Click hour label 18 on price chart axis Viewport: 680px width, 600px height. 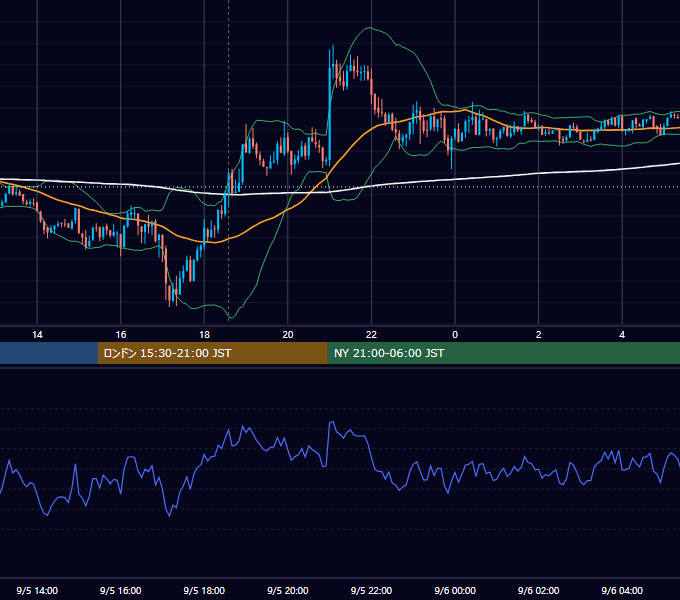point(204,335)
